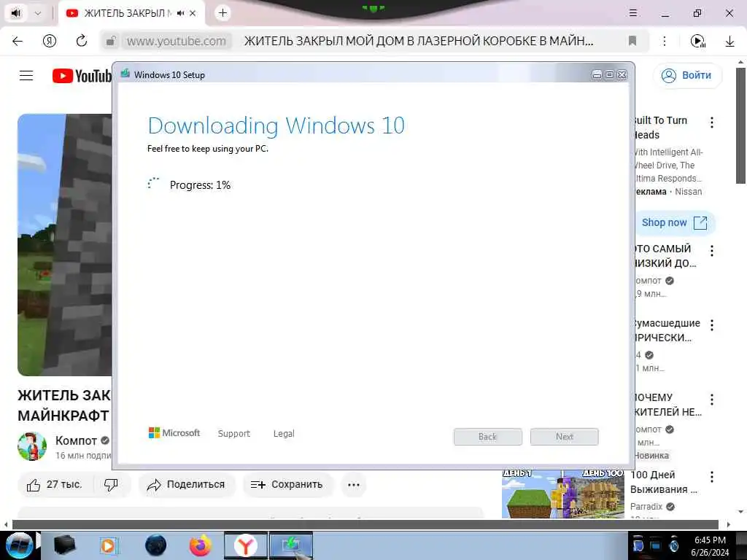Screen dimensions: 747x560
Task: Open Yandex home button
Action: (50, 41)
